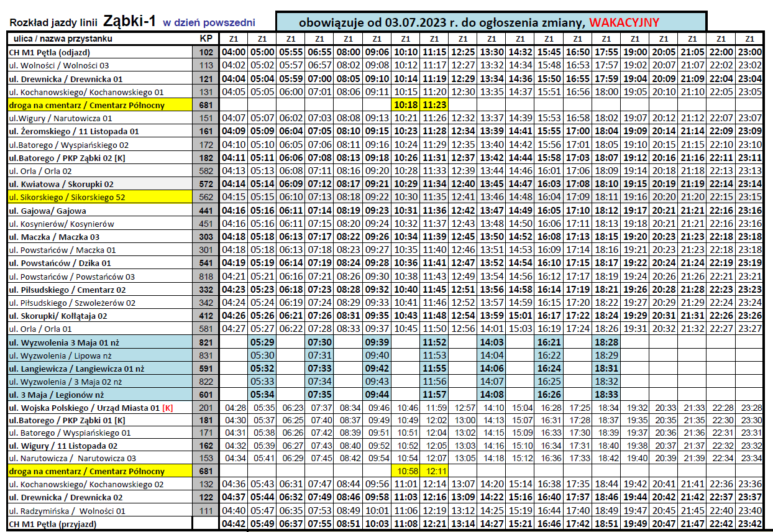This screenshot has height=532, width=773.
Task: Click 05:29 time in Wyzwolenia 3 Maja 01 row
Action: [262, 342]
